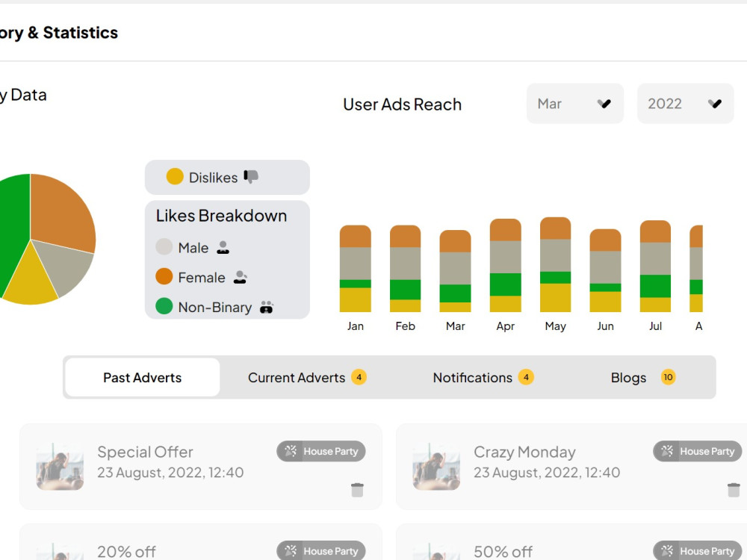Click party icon in Crazy Monday House Party tag
This screenshot has height=560, width=747.
tap(667, 451)
